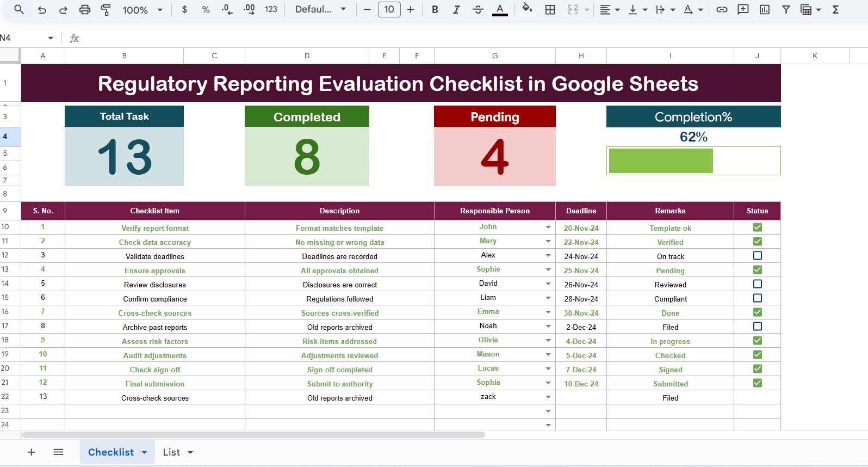The image size is (868, 467).
Task: Open the functions sigma menu
Action: pyautogui.click(x=835, y=10)
